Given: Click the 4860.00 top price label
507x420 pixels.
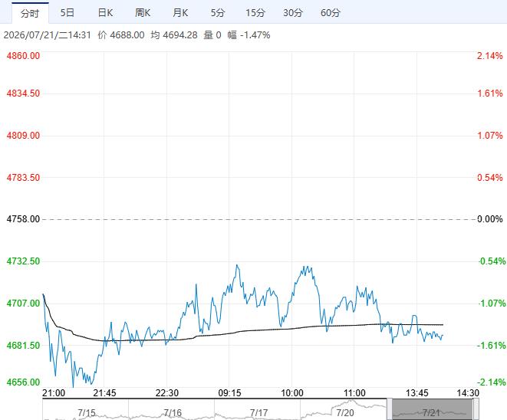Looking at the screenshot, I should click(x=23, y=56).
